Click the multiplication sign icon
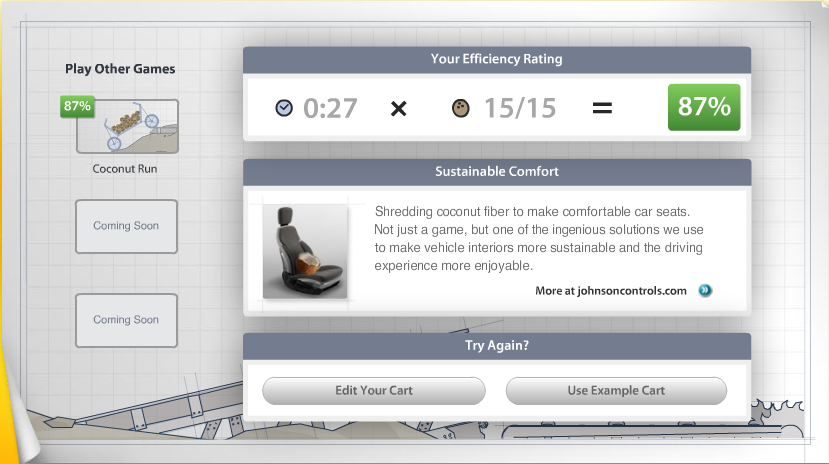829x464 pixels. [399, 109]
